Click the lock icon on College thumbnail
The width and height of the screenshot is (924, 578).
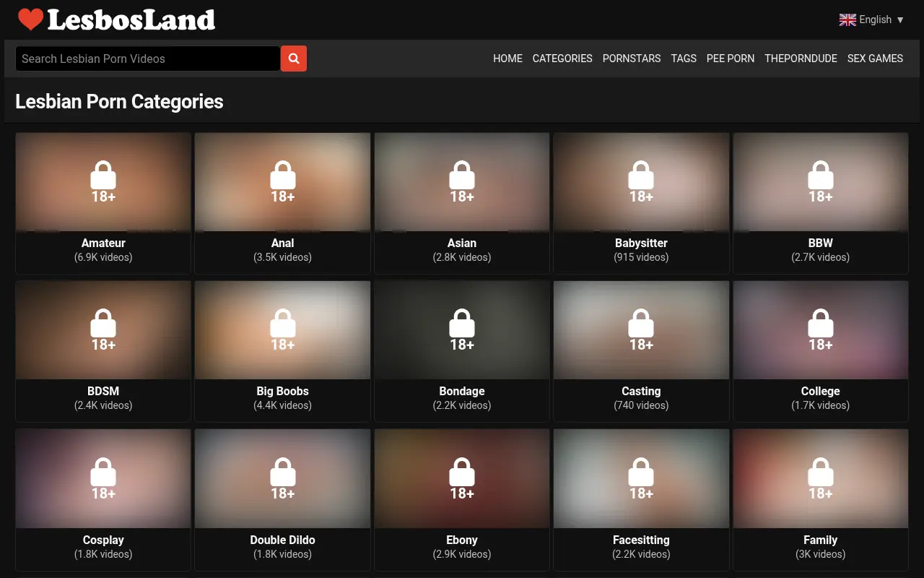pos(821,323)
